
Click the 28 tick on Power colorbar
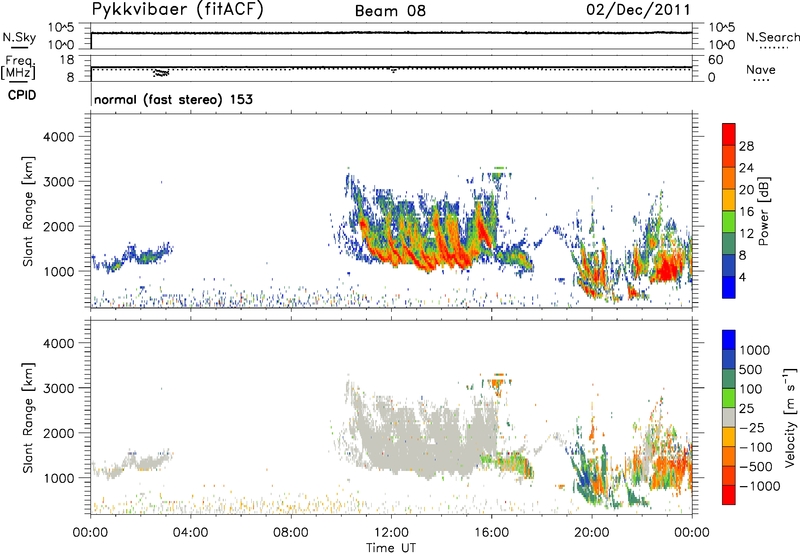[x=746, y=146]
